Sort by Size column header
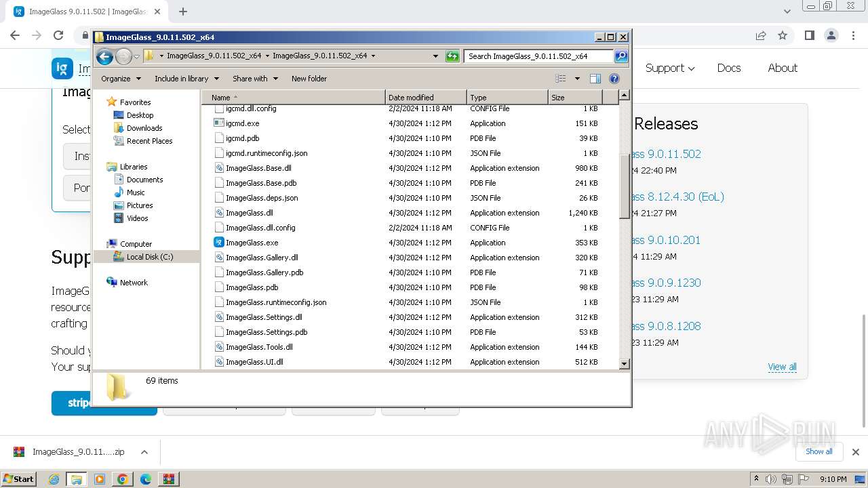868x488 pixels. click(x=575, y=98)
